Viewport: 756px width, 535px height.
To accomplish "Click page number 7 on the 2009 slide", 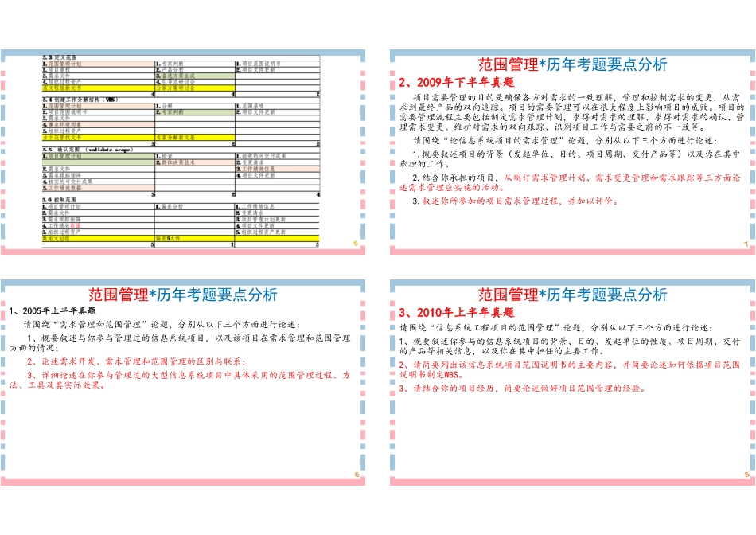I will 746,244.
